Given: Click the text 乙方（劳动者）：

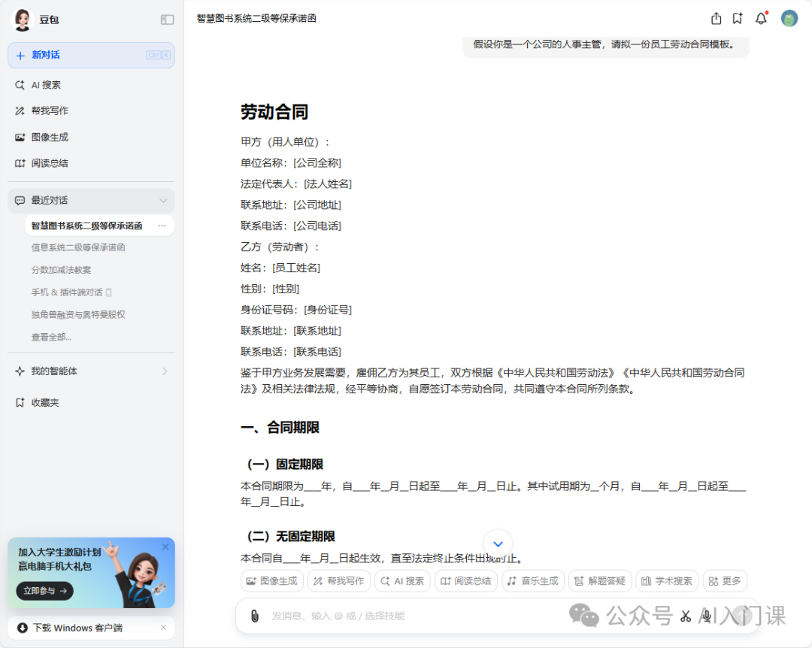Looking at the screenshot, I should pyautogui.click(x=280, y=247).
